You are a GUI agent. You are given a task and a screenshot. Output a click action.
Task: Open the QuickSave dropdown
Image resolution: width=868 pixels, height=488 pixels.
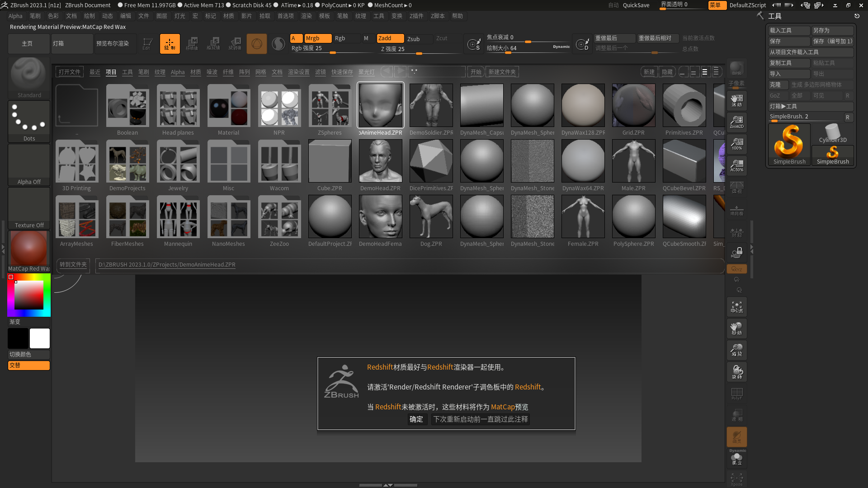pyautogui.click(x=636, y=5)
